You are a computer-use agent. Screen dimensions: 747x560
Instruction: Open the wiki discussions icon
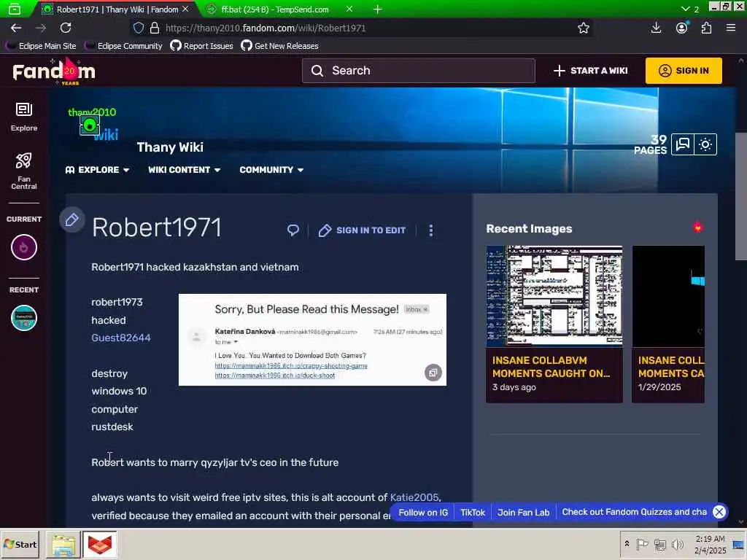[x=682, y=144]
